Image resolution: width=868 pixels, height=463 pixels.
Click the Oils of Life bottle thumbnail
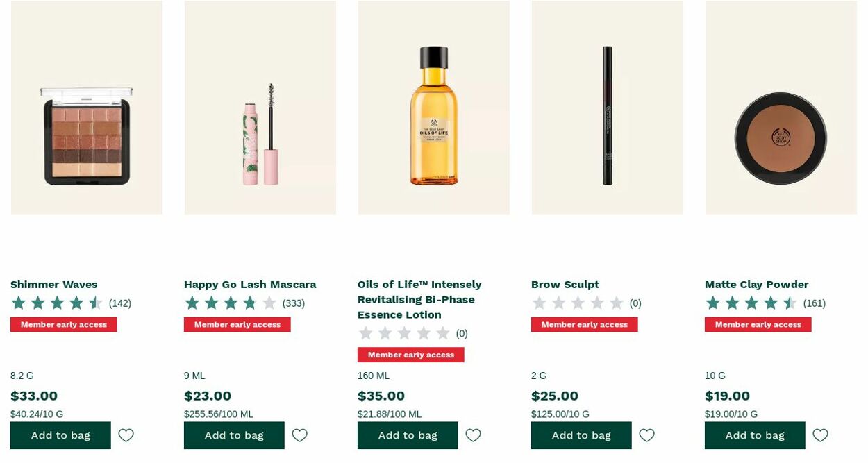(433, 108)
